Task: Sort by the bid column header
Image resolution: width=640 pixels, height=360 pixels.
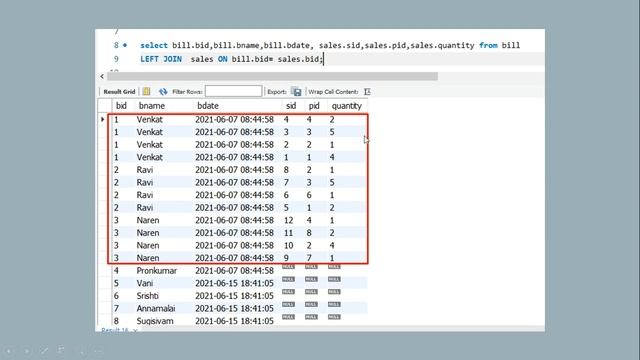Action: (121, 106)
